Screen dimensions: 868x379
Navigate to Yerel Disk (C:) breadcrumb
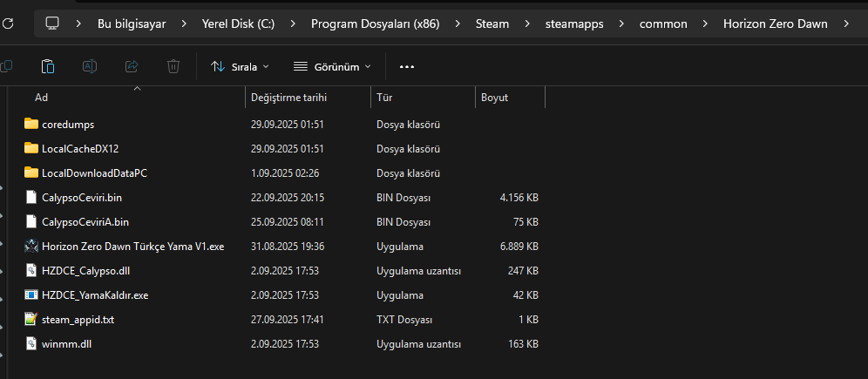click(238, 24)
